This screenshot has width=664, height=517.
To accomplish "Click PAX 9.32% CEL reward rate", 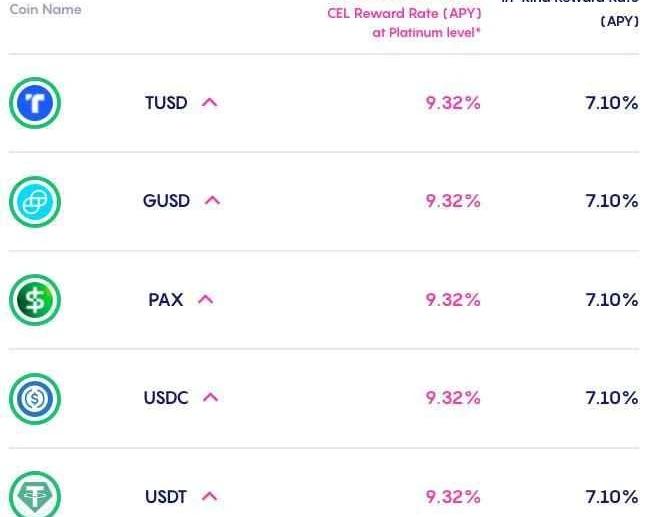I will (453, 300).
